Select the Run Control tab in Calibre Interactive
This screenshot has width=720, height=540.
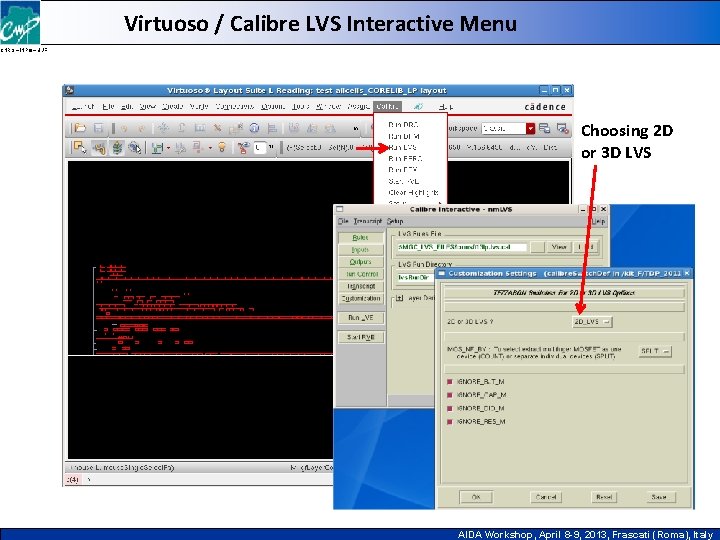point(360,274)
